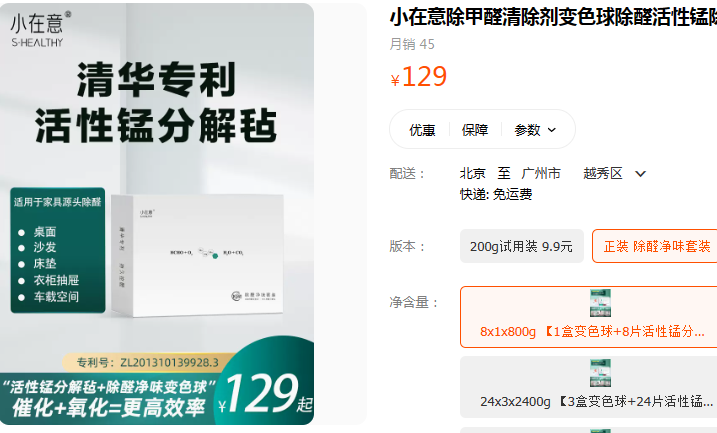This screenshot has height=433, width=717.
Task: Click the 24x3x2400g option thumbnail image
Action: 600,373
